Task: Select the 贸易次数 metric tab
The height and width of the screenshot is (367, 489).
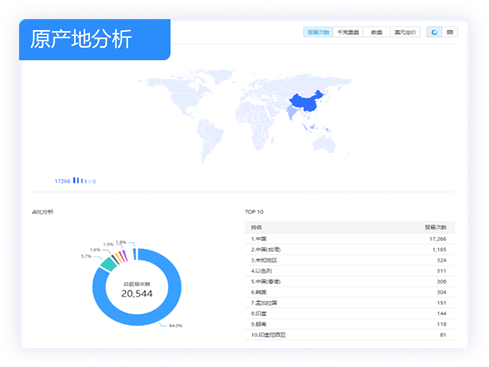Action: click(x=318, y=32)
